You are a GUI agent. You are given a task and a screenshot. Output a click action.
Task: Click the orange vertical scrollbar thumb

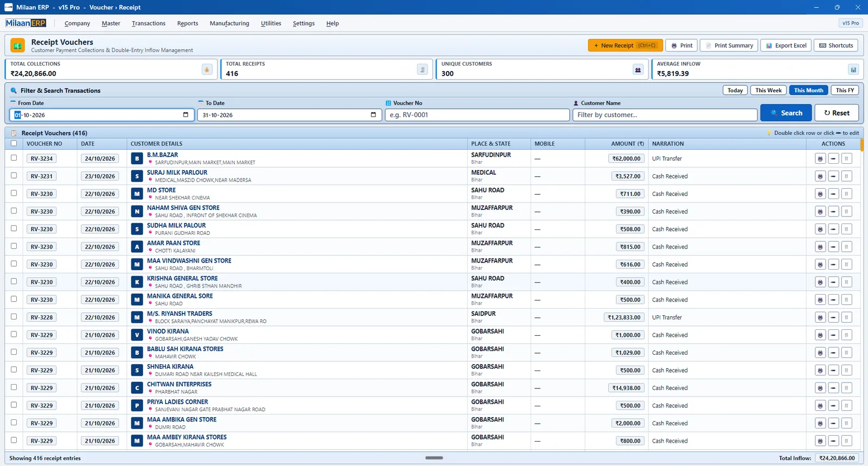tap(862, 145)
